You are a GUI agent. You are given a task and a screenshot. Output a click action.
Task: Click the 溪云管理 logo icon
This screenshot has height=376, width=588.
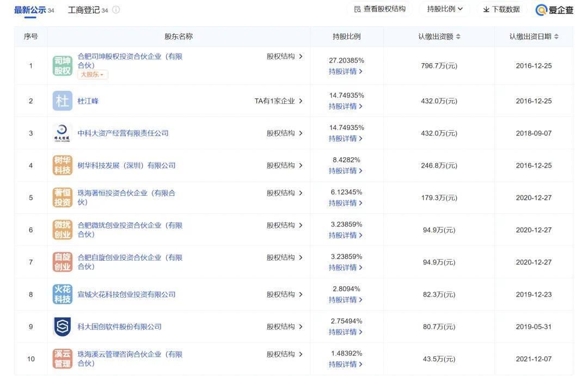pyautogui.click(x=62, y=359)
